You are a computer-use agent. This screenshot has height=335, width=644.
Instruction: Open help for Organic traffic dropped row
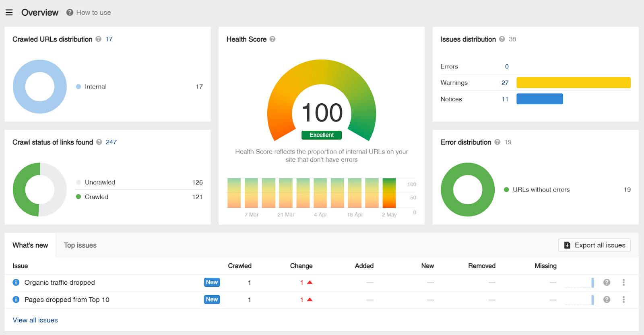click(x=607, y=282)
